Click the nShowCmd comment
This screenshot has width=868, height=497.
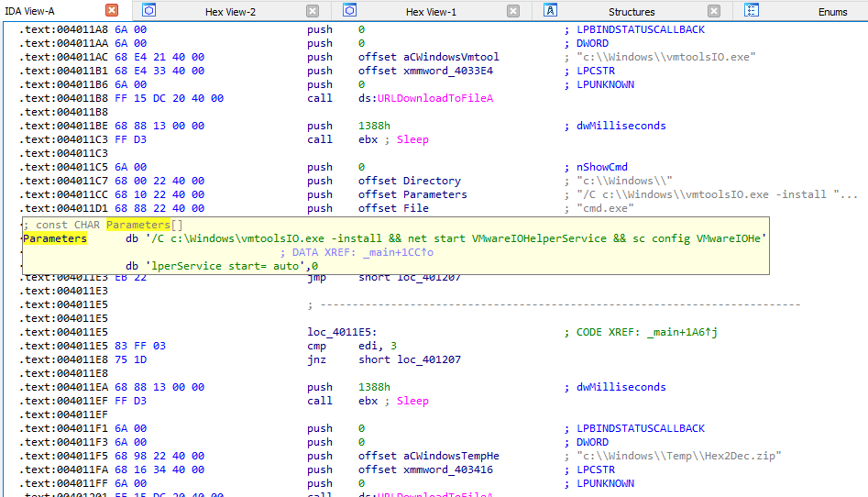click(x=602, y=167)
